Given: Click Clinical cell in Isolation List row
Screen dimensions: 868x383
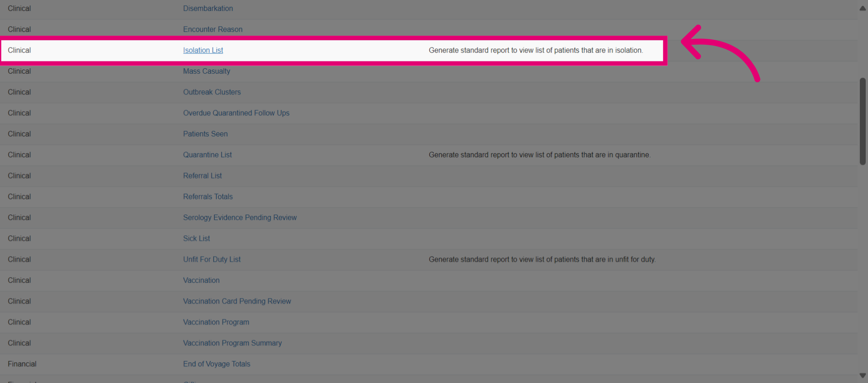Looking at the screenshot, I should pos(19,50).
